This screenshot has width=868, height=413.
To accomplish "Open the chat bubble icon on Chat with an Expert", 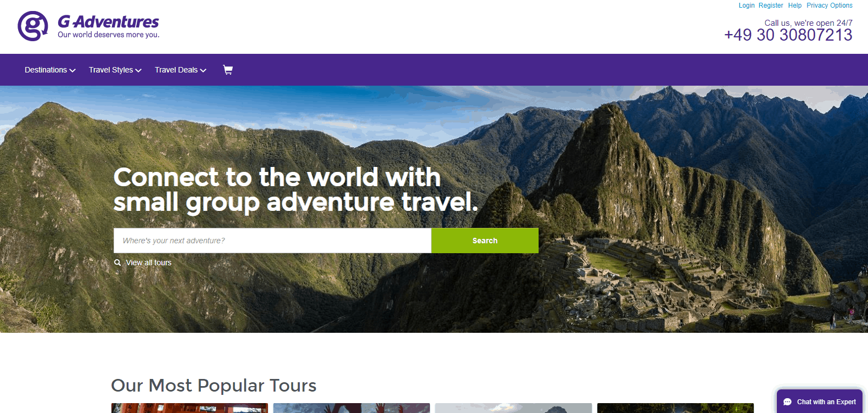I will (x=787, y=401).
